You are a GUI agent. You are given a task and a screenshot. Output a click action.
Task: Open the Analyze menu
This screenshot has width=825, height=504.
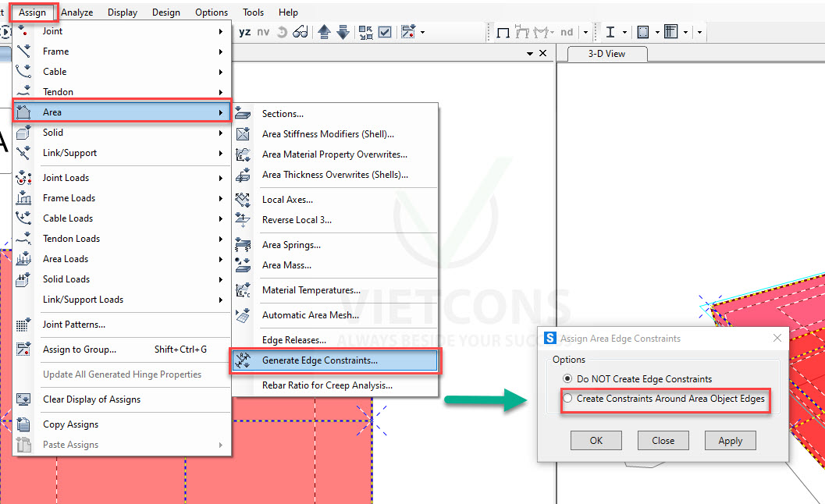[77, 12]
